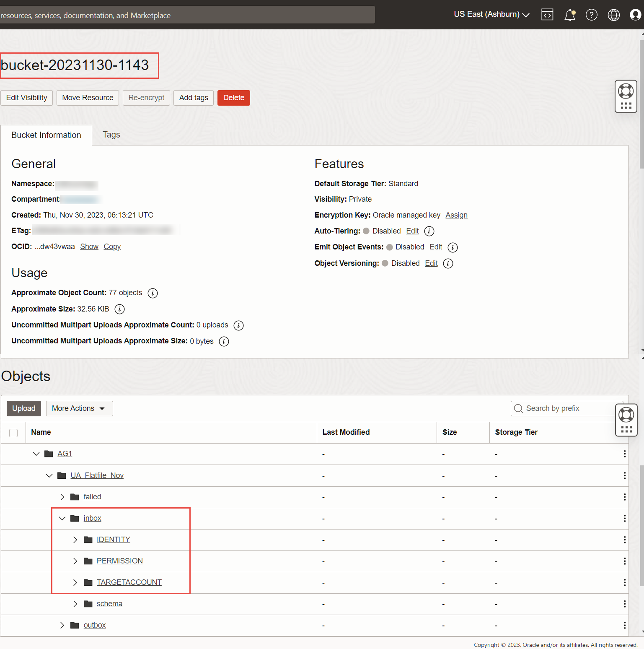644x649 pixels.
Task: Open actions menu for PERMISSION folder row
Action: [x=624, y=561]
